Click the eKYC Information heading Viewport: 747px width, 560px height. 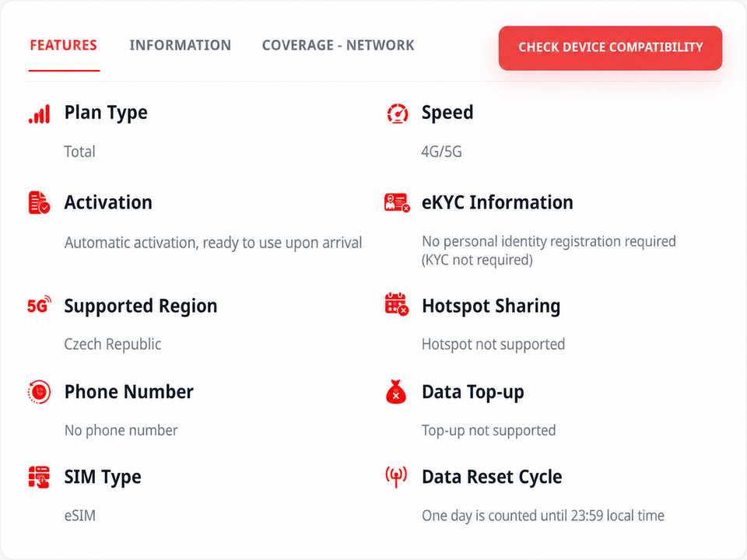(x=497, y=202)
